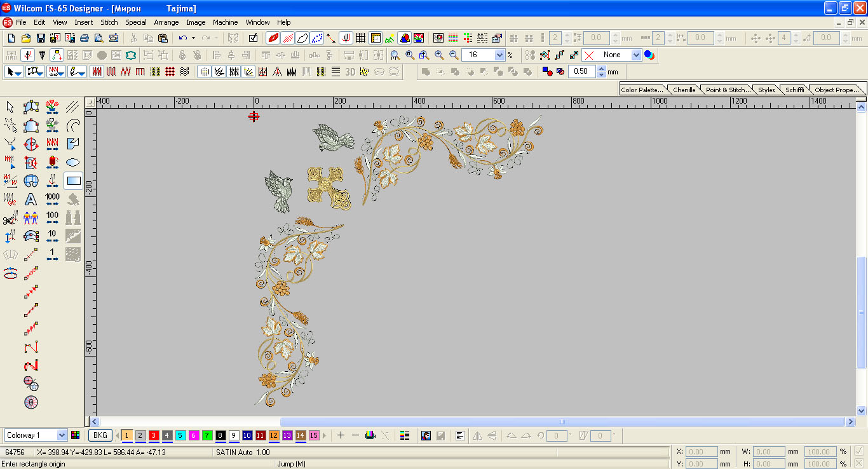Click the Paste clipboard icon

(x=163, y=38)
